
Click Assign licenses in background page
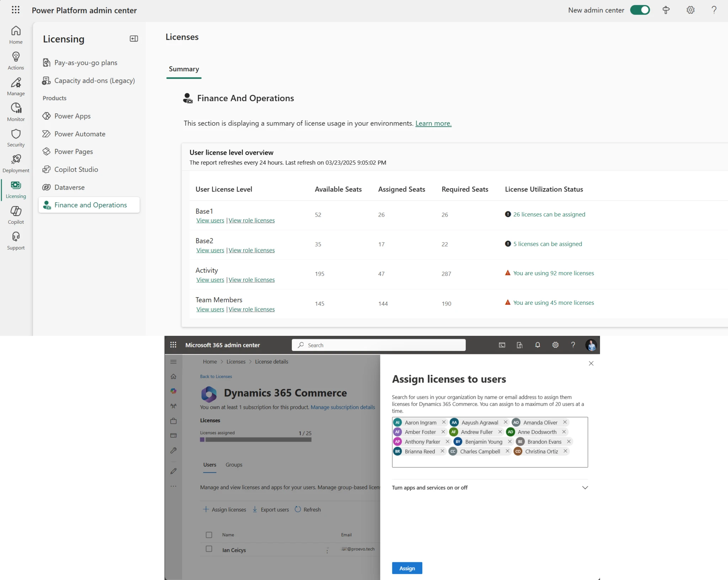pyautogui.click(x=225, y=509)
